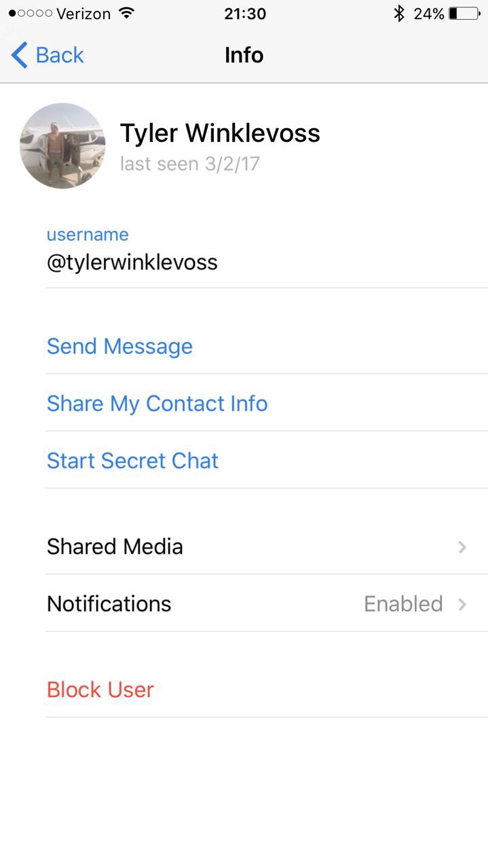Go Back to previous screen
This screenshot has height=868, width=488.
[x=48, y=55]
